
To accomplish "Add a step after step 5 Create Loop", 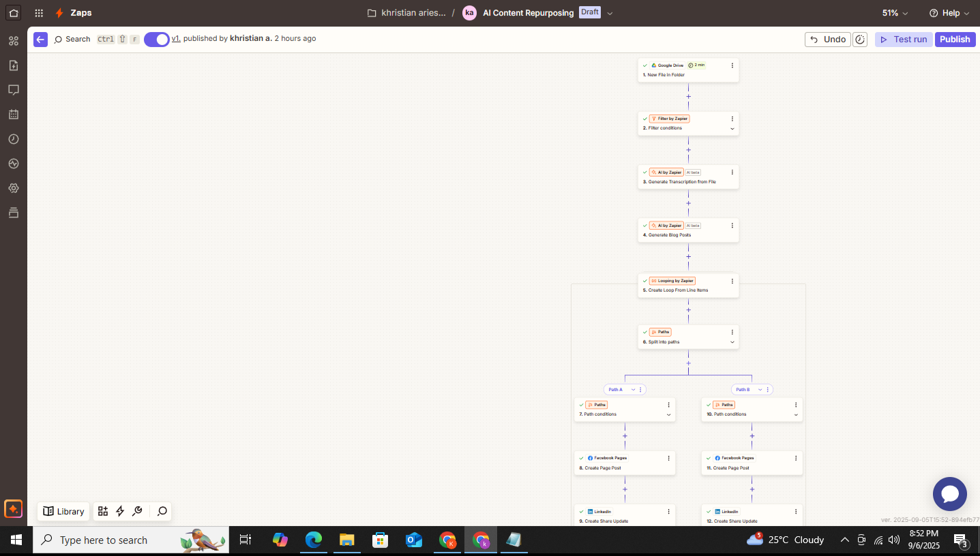I will (688, 310).
